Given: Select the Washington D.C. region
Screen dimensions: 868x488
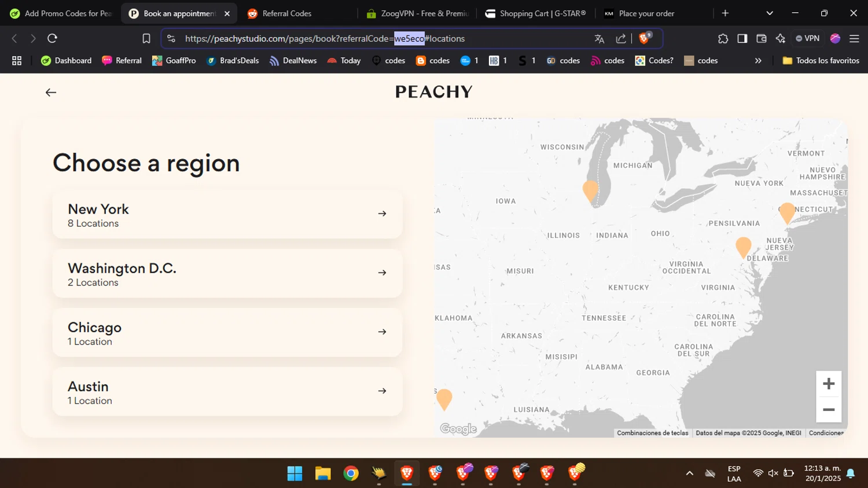Looking at the screenshot, I should 227,273.
